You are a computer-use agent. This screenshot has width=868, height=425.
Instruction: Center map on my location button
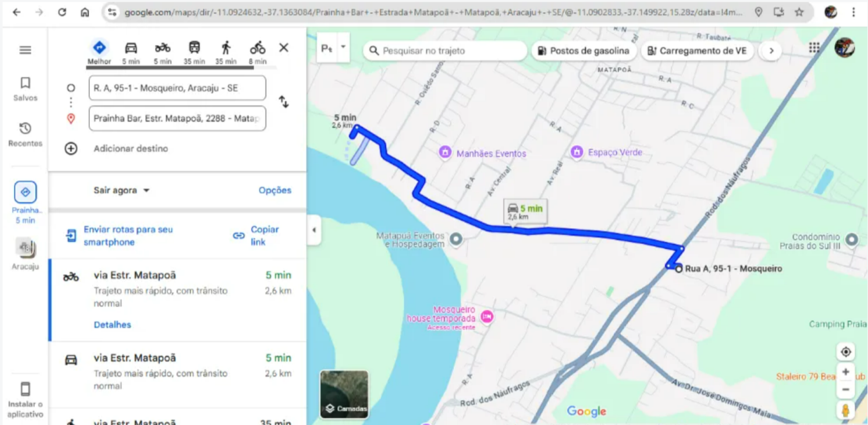click(x=846, y=352)
